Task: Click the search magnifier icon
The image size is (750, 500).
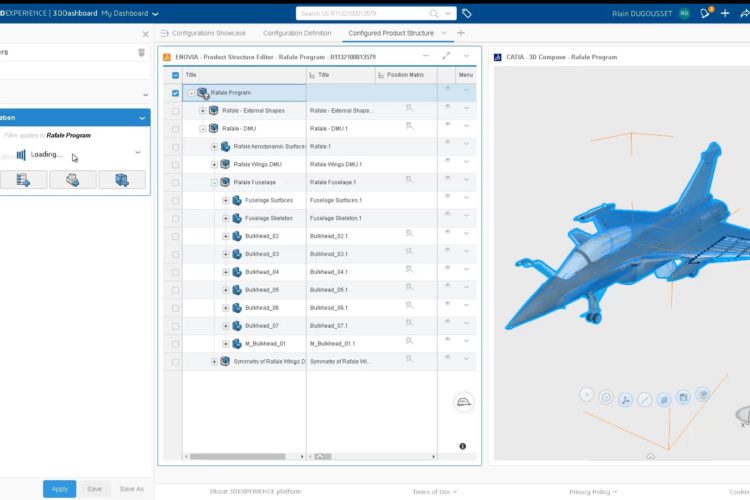Action: coord(434,13)
